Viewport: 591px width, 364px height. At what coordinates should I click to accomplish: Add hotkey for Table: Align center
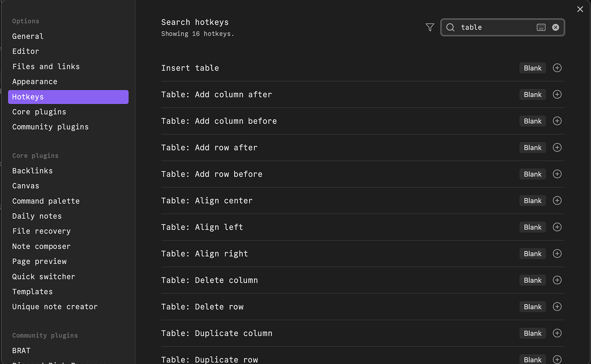[x=557, y=201]
